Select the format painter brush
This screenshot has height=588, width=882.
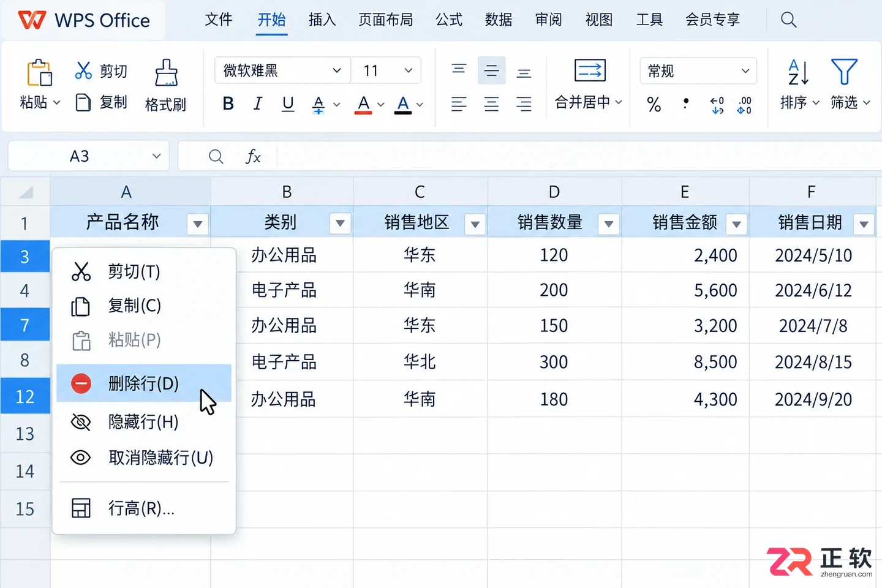tap(166, 72)
